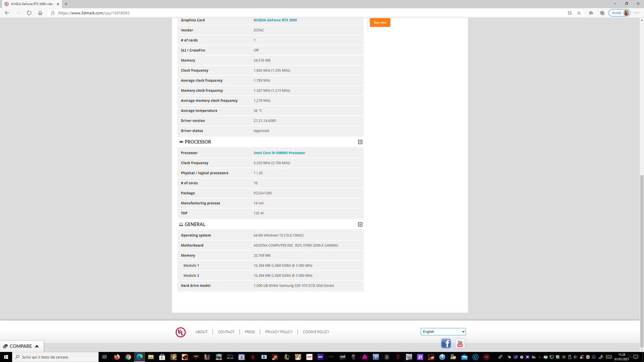Open Facebook via the footer Facebook icon
The height and width of the screenshot is (362, 644).
pos(446,343)
